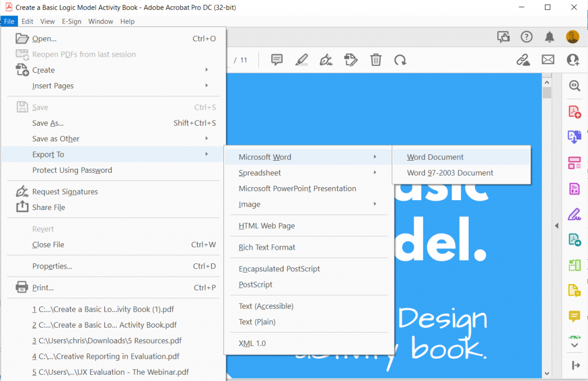
Task: Open the yellow Comment tool in sidebar
Action: click(x=574, y=316)
